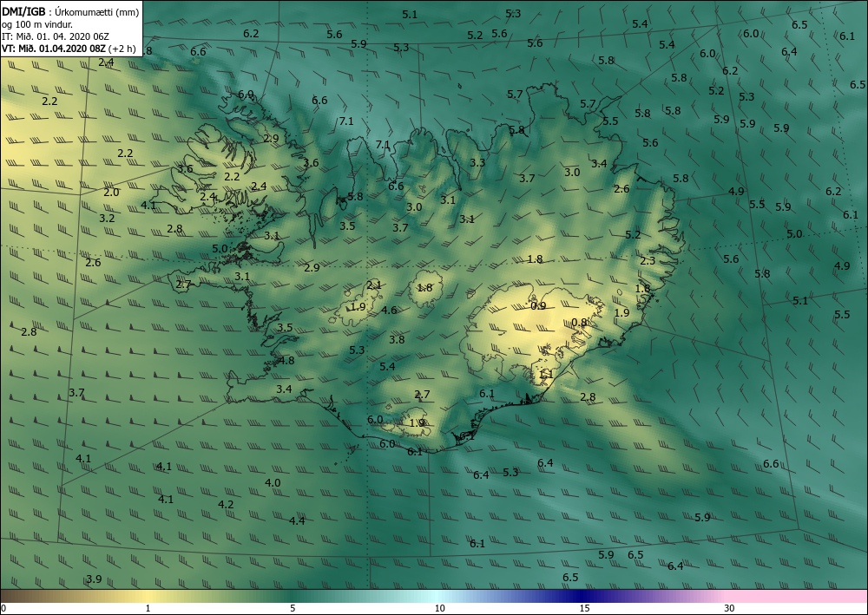Click the 0.9 precipitation value on the map
The image size is (868, 615).
pos(538,306)
